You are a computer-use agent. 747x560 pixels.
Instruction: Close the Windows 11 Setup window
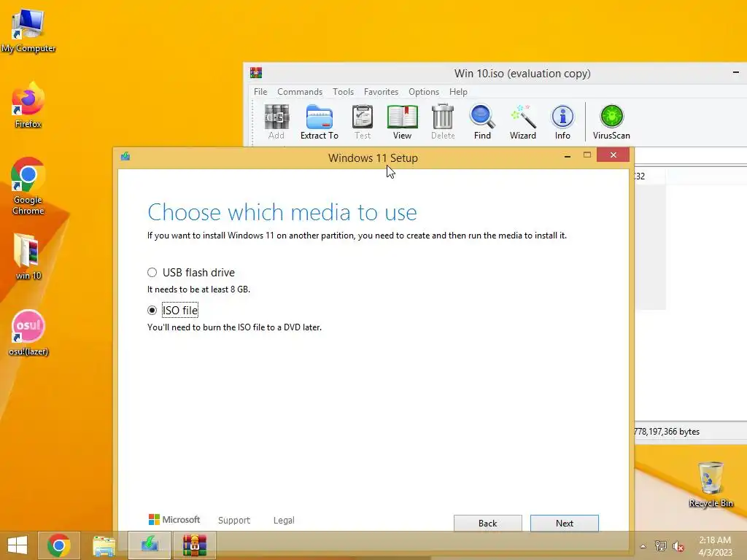pos(613,155)
